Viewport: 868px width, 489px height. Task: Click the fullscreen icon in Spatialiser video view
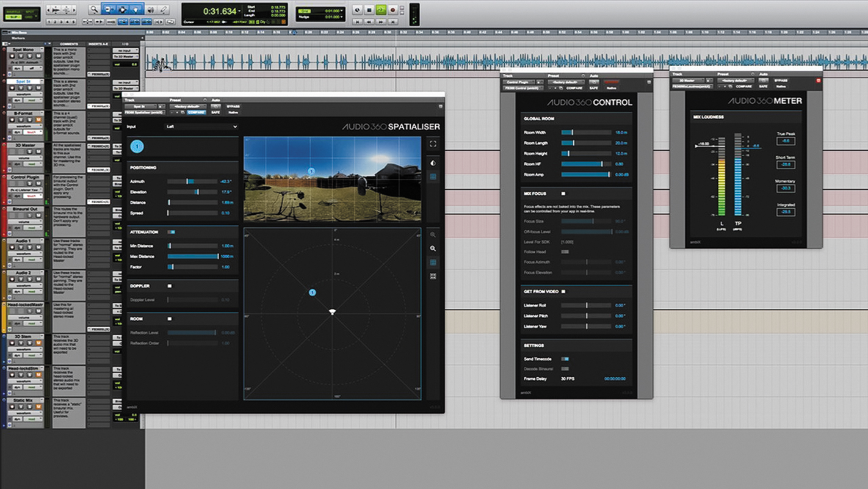[x=433, y=144]
